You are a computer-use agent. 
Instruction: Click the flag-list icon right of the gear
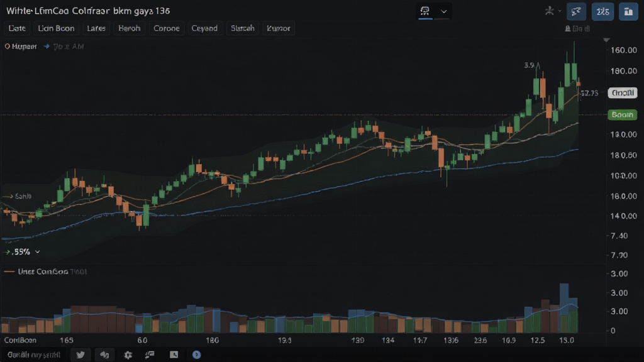click(x=150, y=354)
